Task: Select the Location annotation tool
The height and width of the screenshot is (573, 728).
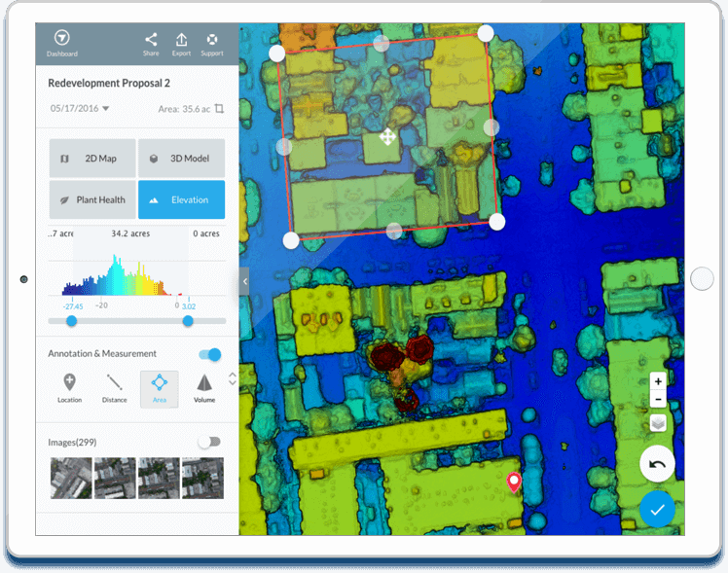Action: [69, 384]
